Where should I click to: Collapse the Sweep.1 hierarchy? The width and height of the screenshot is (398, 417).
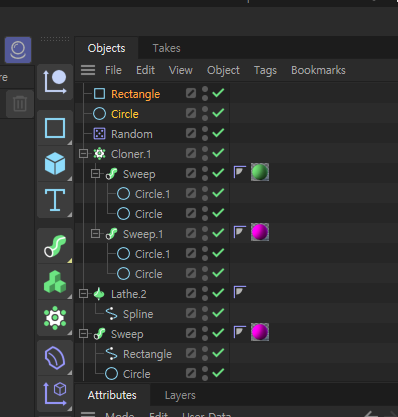(95, 234)
